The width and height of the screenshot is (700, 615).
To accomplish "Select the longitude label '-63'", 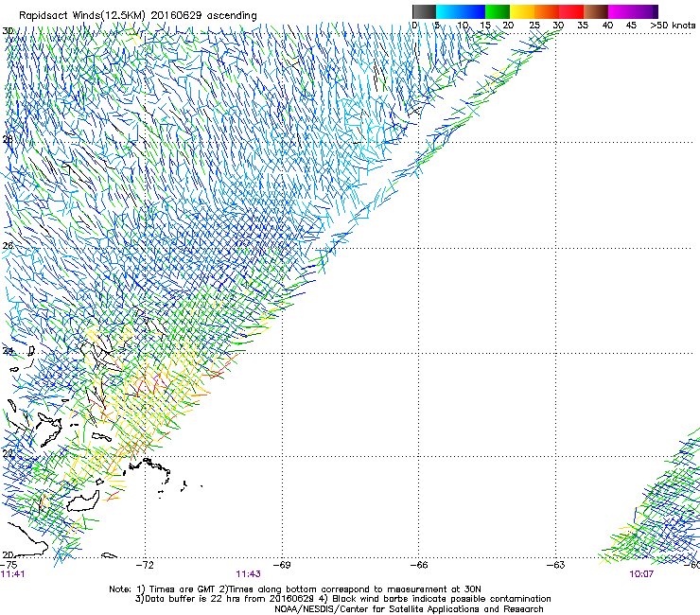I will point(556,565).
